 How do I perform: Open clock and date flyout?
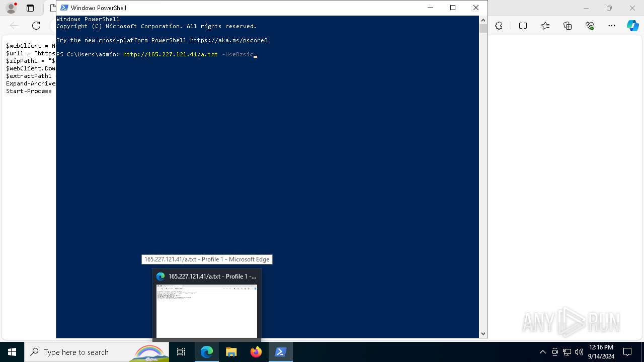(601, 352)
